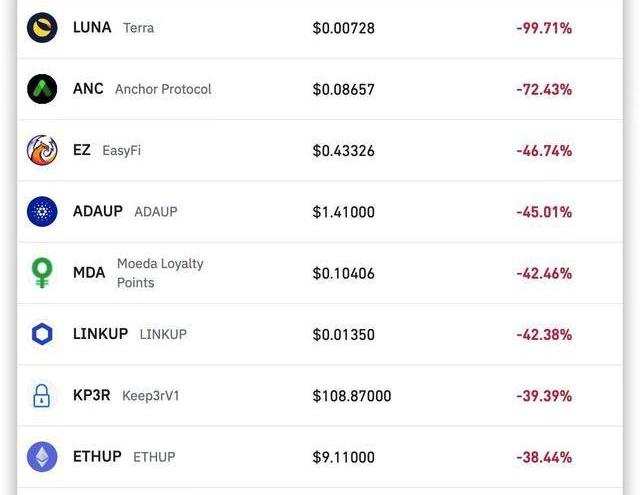Click ANC's -72.43% change value
640x495 pixels.
pos(544,89)
